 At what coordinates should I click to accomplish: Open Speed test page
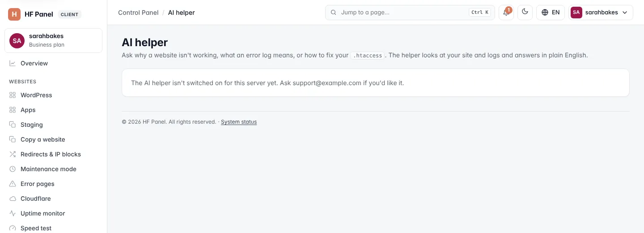coord(54,228)
